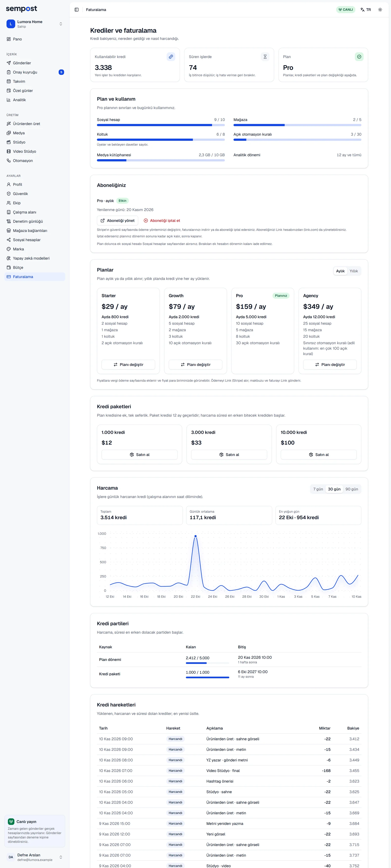391x868 pixels.
Task: Open the TR language switcher
Action: [365, 10]
